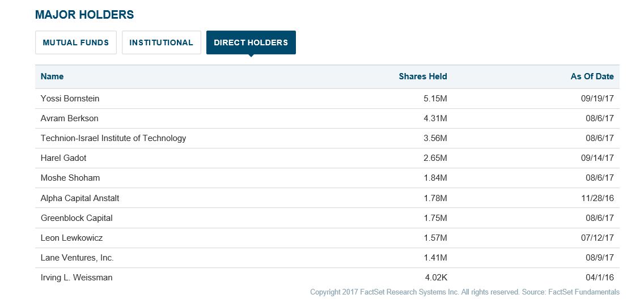Click the Name column header
The width and height of the screenshot is (644, 307).
click(52, 76)
